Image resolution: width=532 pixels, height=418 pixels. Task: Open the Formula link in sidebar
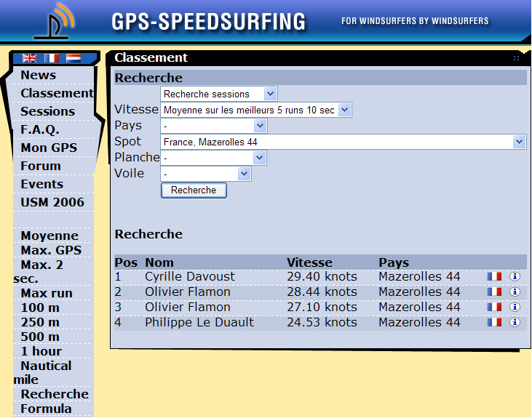click(46, 409)
